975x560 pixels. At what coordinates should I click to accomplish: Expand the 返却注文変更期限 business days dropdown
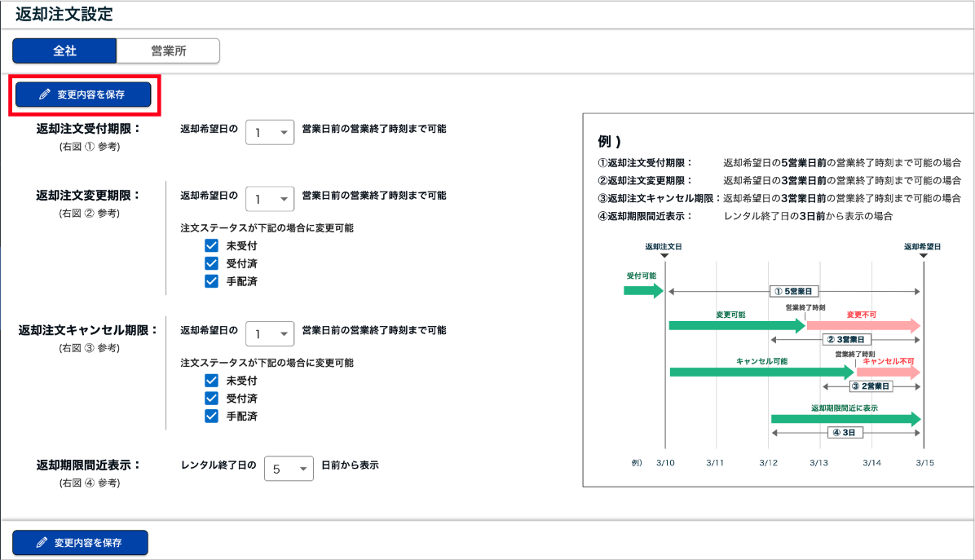tap(270, 199)
